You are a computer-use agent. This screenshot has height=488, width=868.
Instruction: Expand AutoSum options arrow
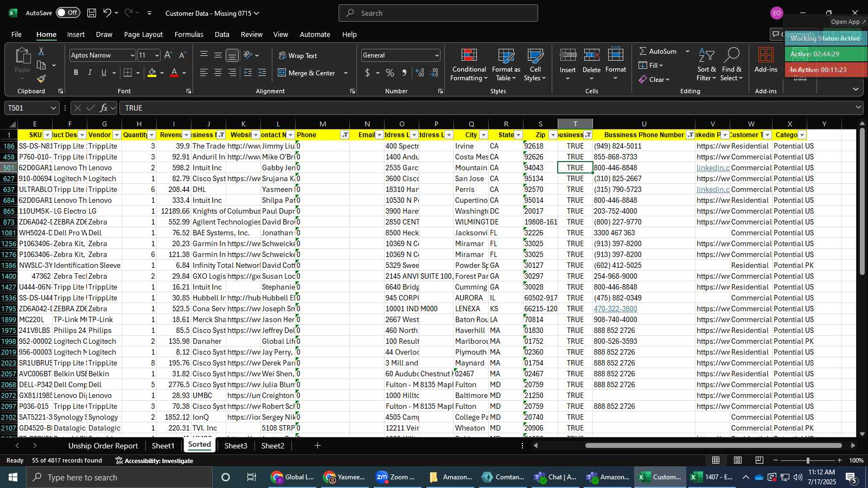[x=687, y=51]
